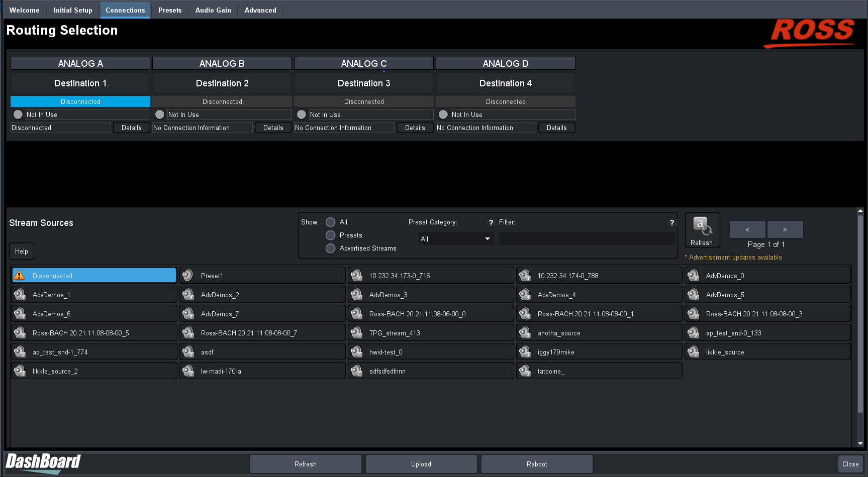Select the likkle_source stream source

[x=767, y=352]
